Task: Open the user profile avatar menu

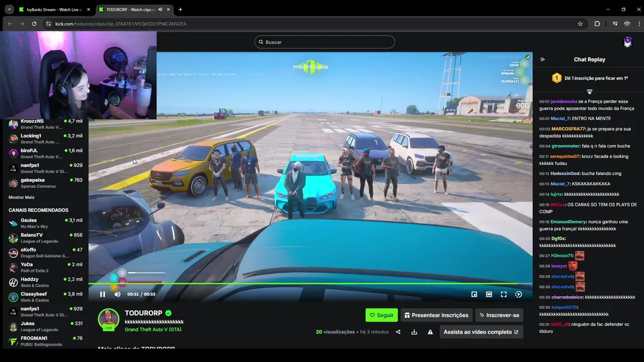Action: 628,42
